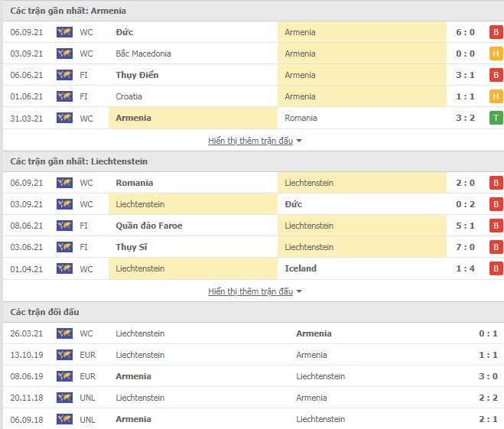This screenshot has height=429, width=504.
Task: Click the flag icon on 13.10.19 EUR row
Action: coord(64,355)
